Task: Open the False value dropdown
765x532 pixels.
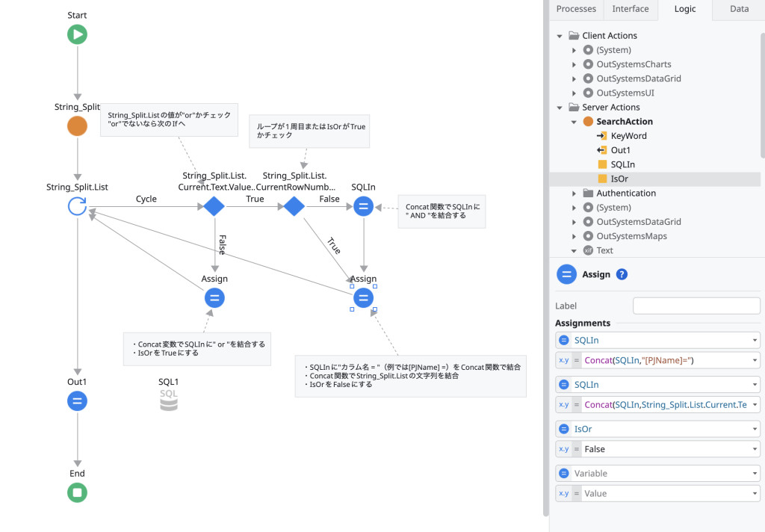Action: pyautogui.click(x=754, y=449)
